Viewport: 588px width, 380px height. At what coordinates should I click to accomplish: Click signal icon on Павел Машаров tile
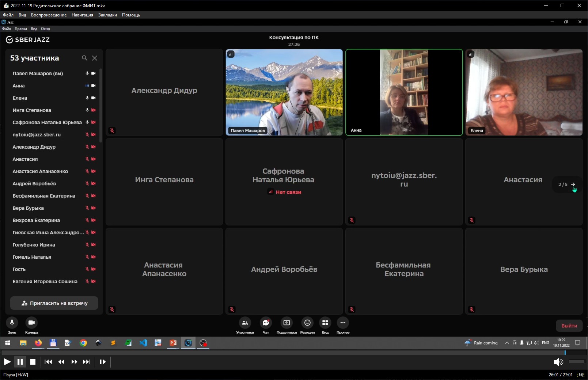tap(231, 54)
